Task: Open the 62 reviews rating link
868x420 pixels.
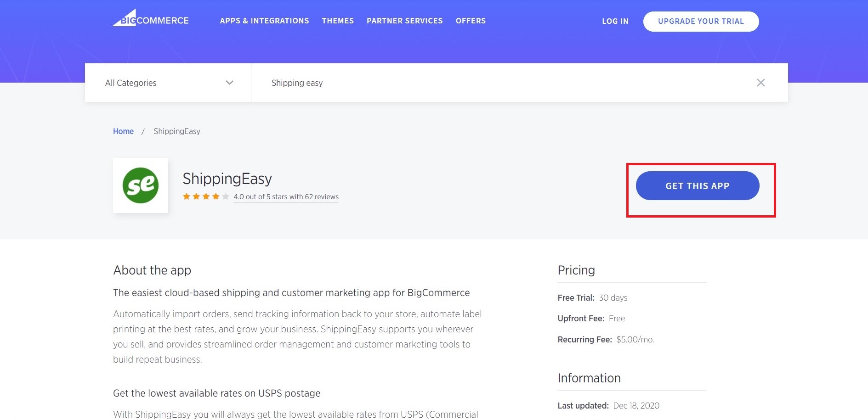Action: coord(286,197)
